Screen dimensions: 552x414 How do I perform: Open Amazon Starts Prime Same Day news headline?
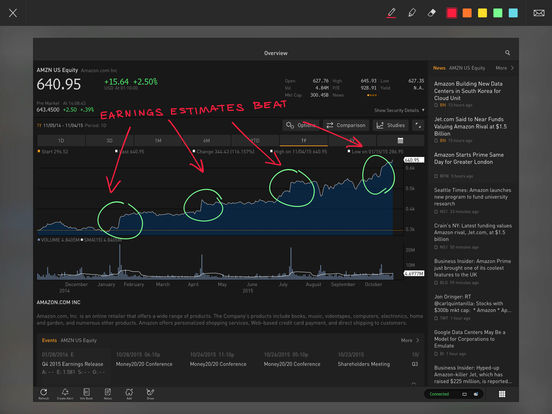coord(469,158)
